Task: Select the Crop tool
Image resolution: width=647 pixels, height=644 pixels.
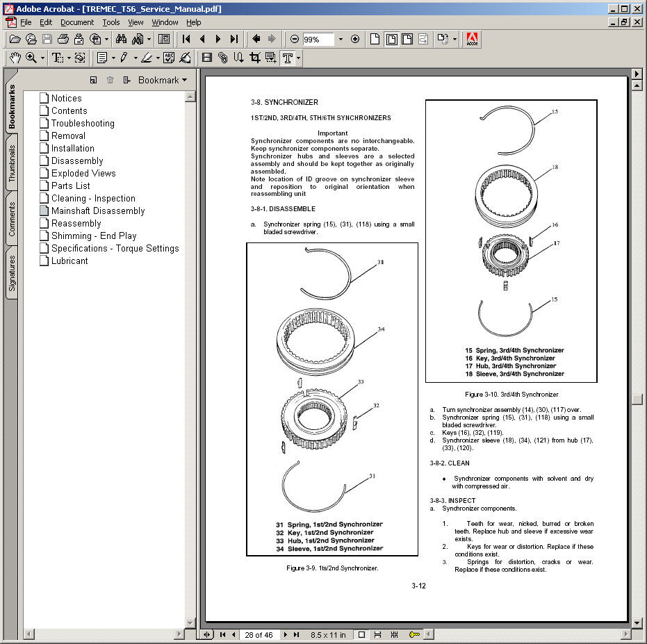Action: pyautogui.click(x=255, y=58)
